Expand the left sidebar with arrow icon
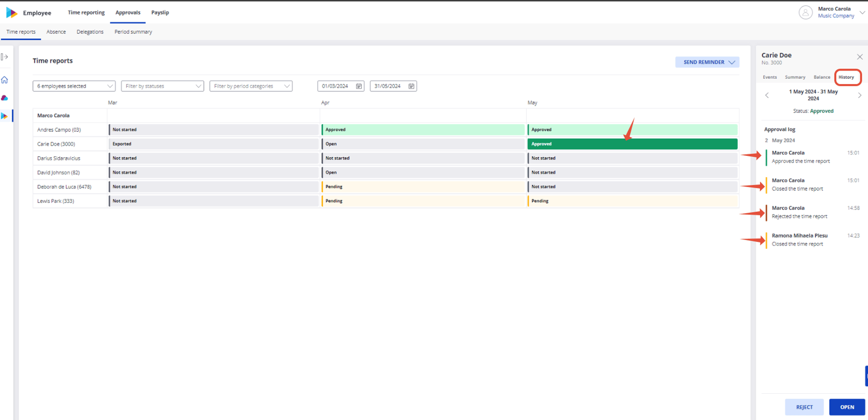868x420 pixels. (x=5, y=57)
